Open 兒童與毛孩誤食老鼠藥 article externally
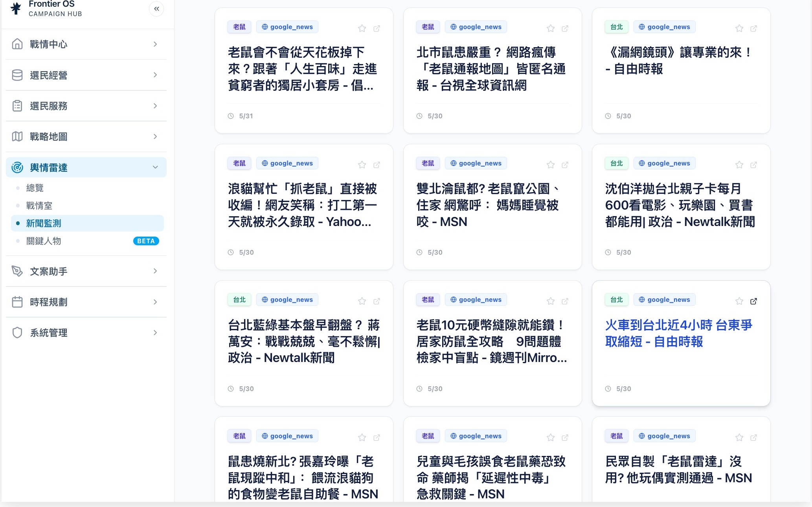Viewport: 812px width, 507px height. [565, 437]
